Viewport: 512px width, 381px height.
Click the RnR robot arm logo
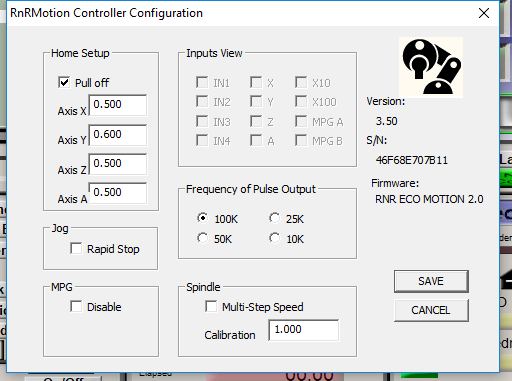[x=431, y=67]
